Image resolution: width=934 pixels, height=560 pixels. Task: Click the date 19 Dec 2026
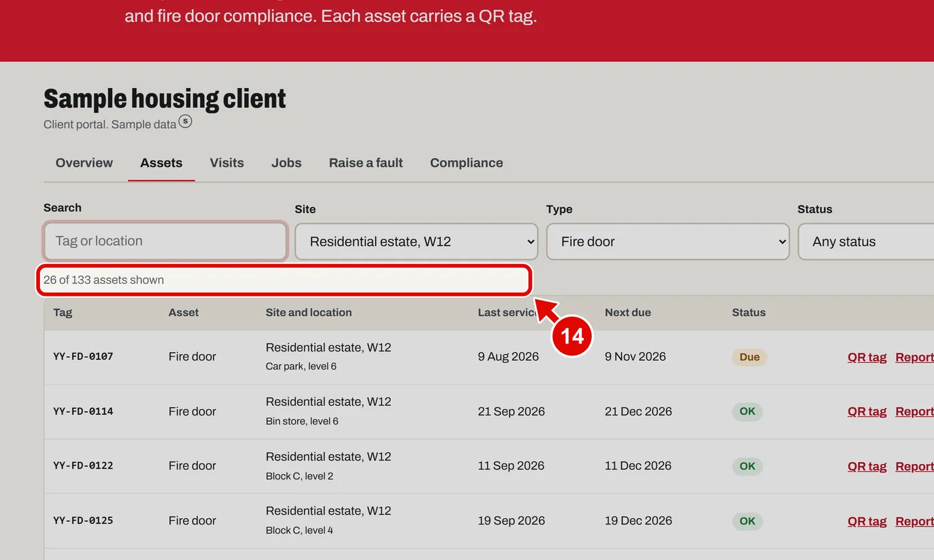tap(638, 521)
